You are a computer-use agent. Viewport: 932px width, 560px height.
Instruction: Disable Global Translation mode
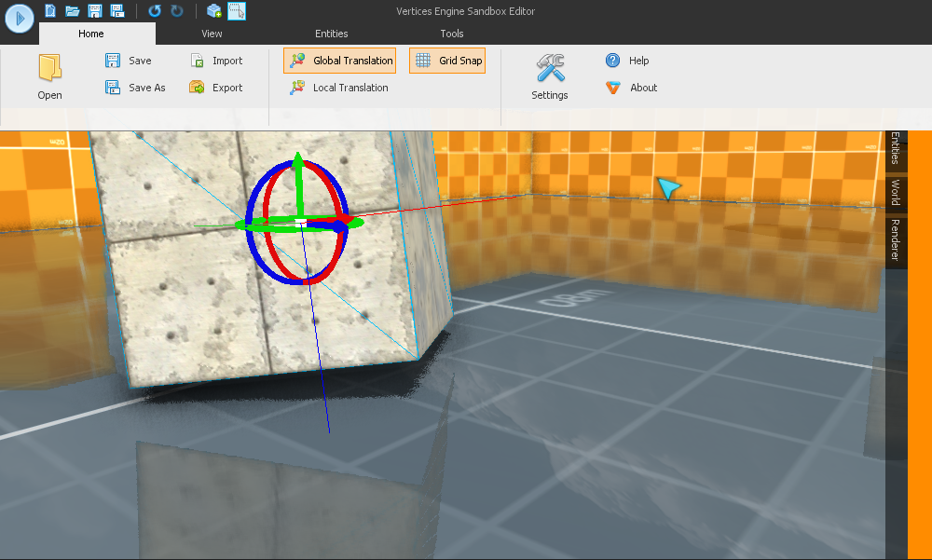pyautogui.click(x=340, y=61)
